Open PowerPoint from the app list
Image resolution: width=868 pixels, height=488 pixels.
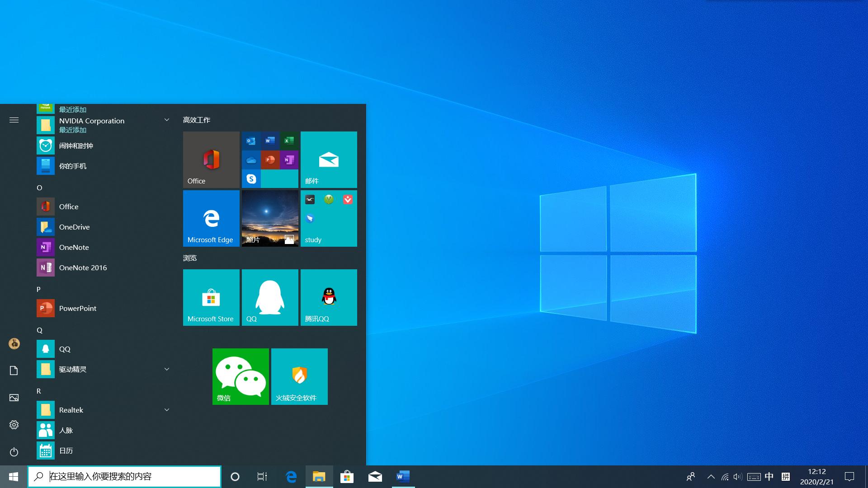coord(78,308)
